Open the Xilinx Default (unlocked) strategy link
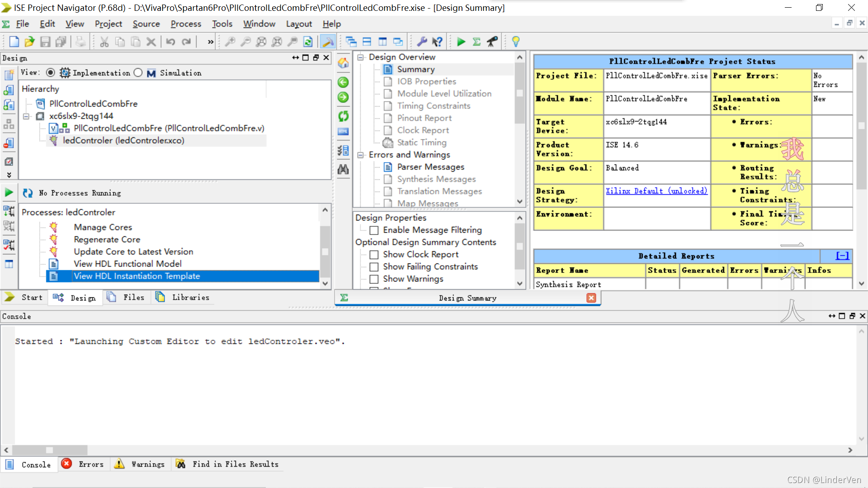Image resolution: width=868 pixels, height=488 pixels. [656, 191]
